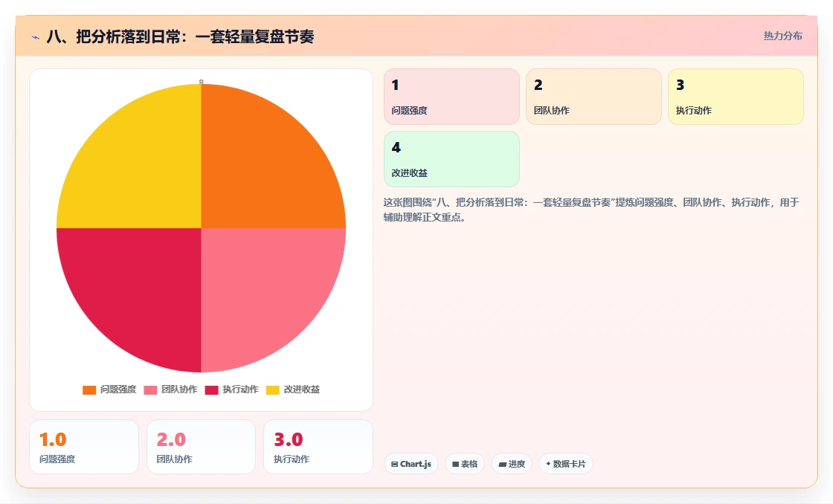Open card 2 团队协作
Screen dimensions: 833x504
pyautogui.click(x=594, y=97)
